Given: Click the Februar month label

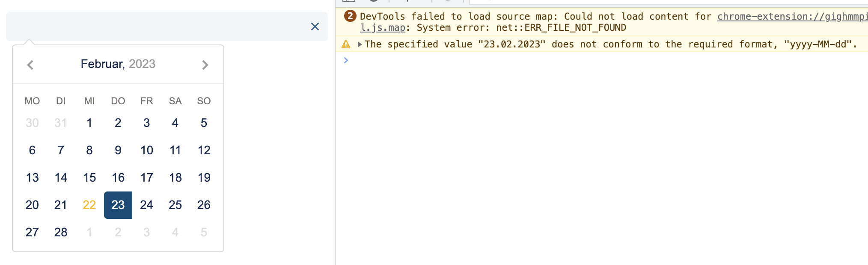Looking at the screenshot, I should tap(102, 64).
